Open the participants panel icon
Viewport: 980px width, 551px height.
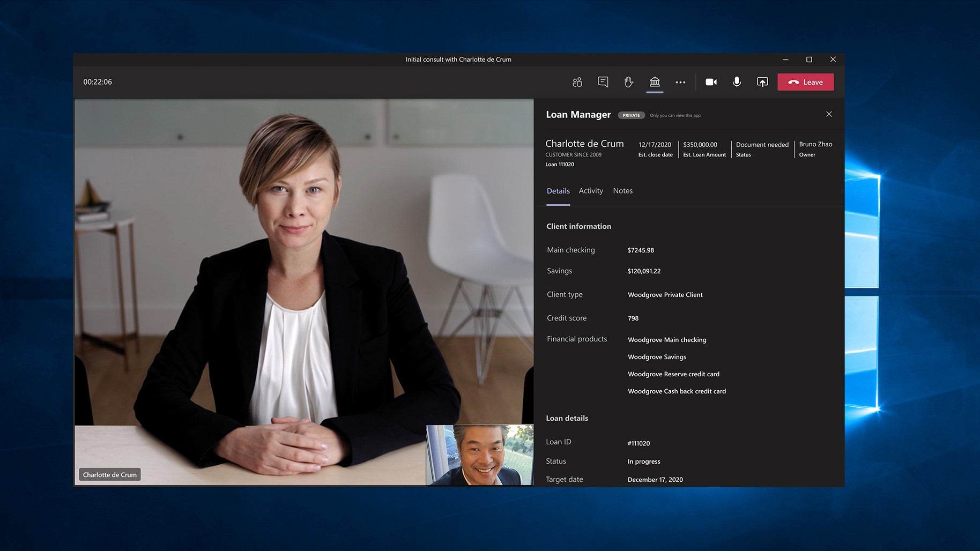click(x=577, y=82)
